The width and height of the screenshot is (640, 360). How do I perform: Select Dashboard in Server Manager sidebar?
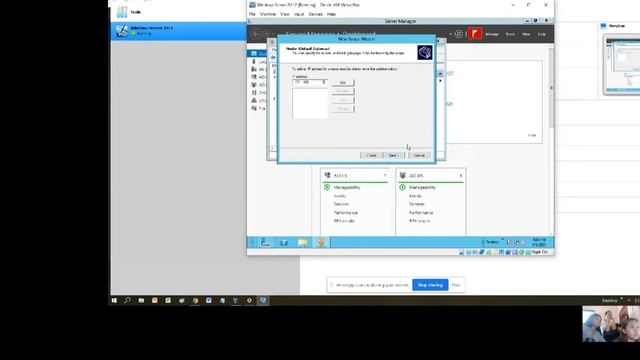tap(257, 53)
